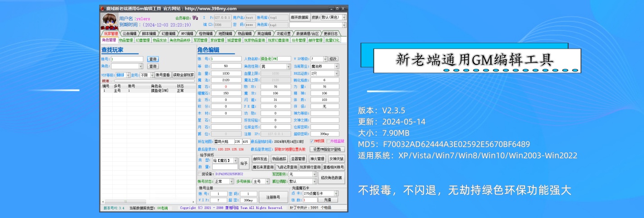644x218 pixels.
Task: Switch to the 脚本编辑 tab
Action: 149,33
